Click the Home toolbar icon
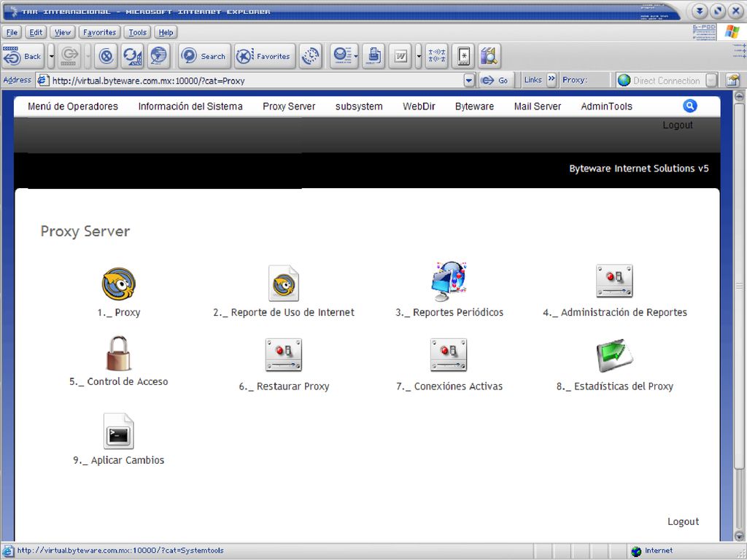 point(158,56)
